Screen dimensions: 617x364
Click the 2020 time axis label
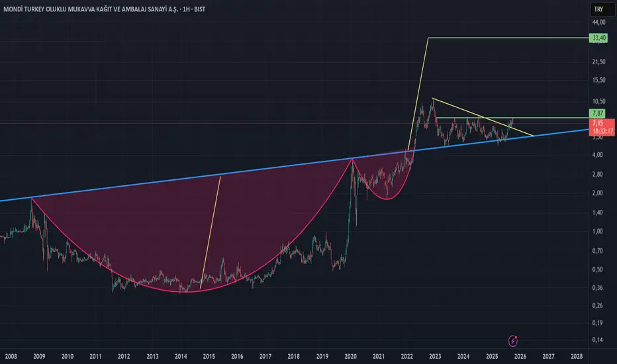(x=350, y=357)
